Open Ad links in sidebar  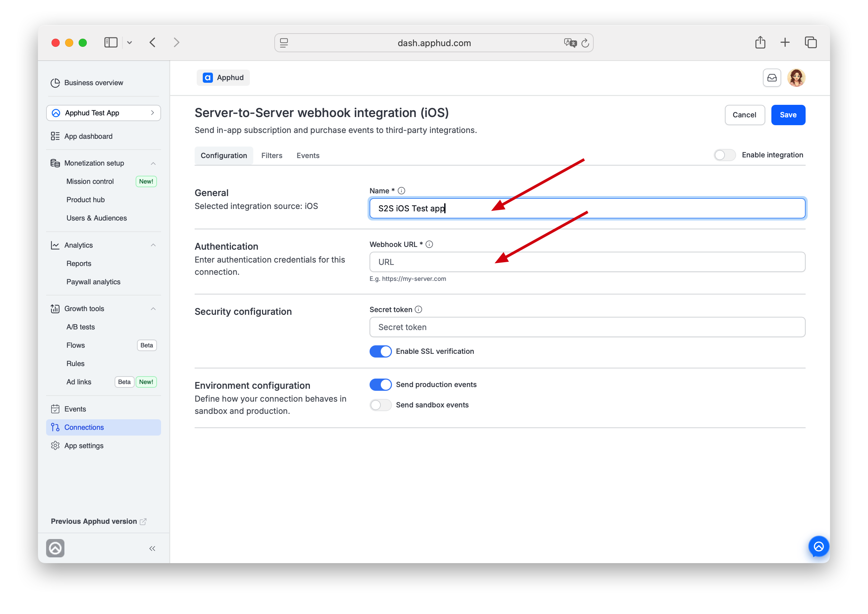[x=79, y=382]
